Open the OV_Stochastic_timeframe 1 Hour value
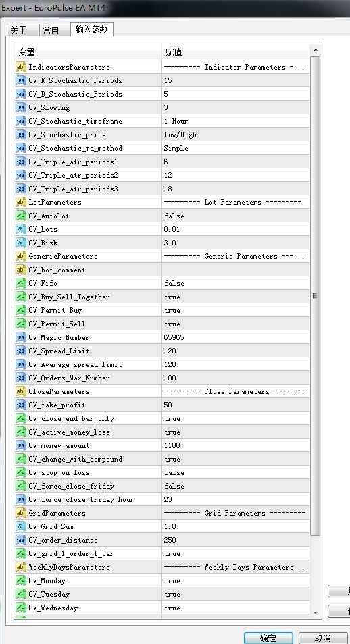The height and width of the screenshot is (644, 350). (x=236, y=121)
